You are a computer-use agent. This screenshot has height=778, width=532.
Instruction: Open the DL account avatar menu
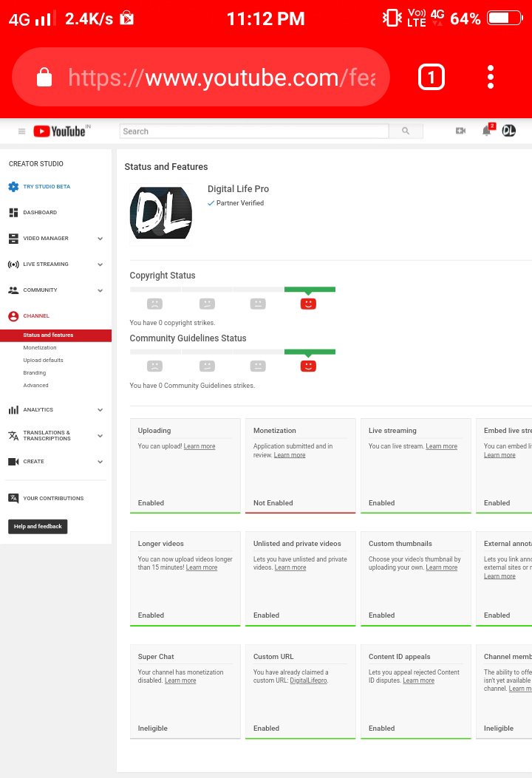pos(508,131)
